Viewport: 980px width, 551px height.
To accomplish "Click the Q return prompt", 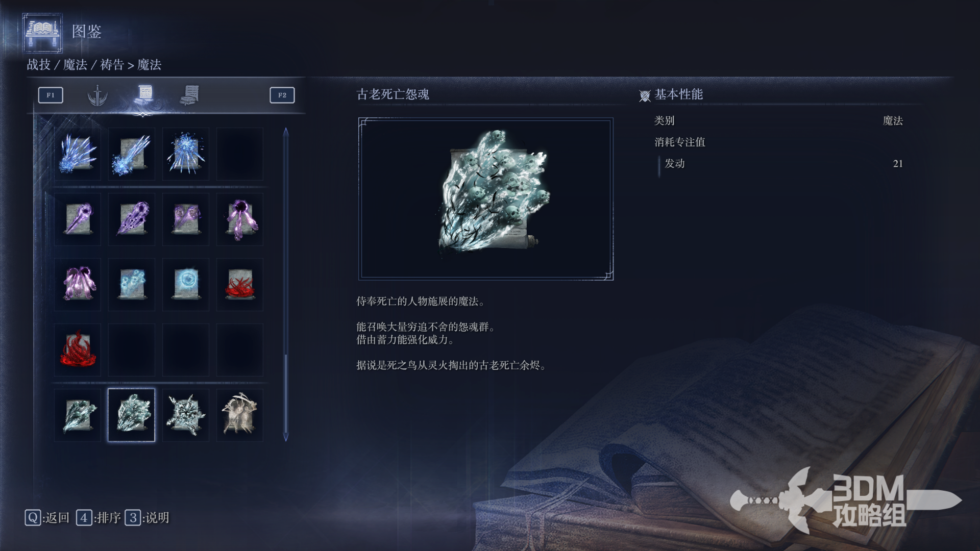I will tap(47, 518).
